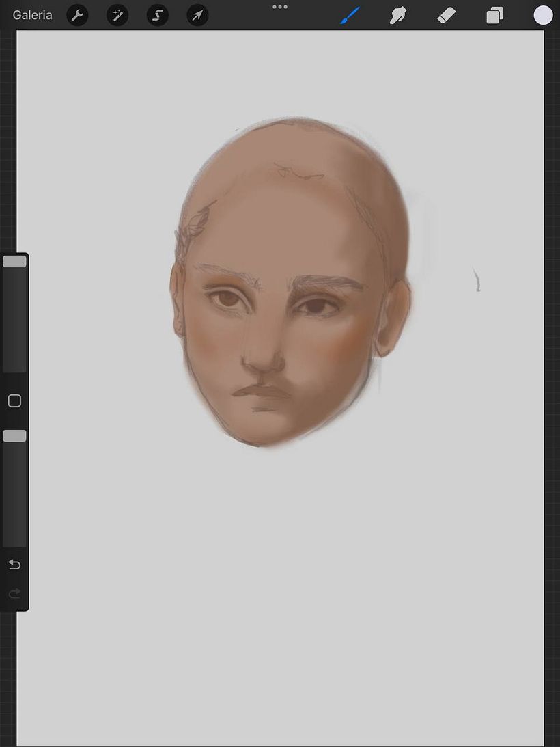The width and height of the screenshot is (560, 747).
Task: Open the Actions wrench menu
Action: click(77, 15)
